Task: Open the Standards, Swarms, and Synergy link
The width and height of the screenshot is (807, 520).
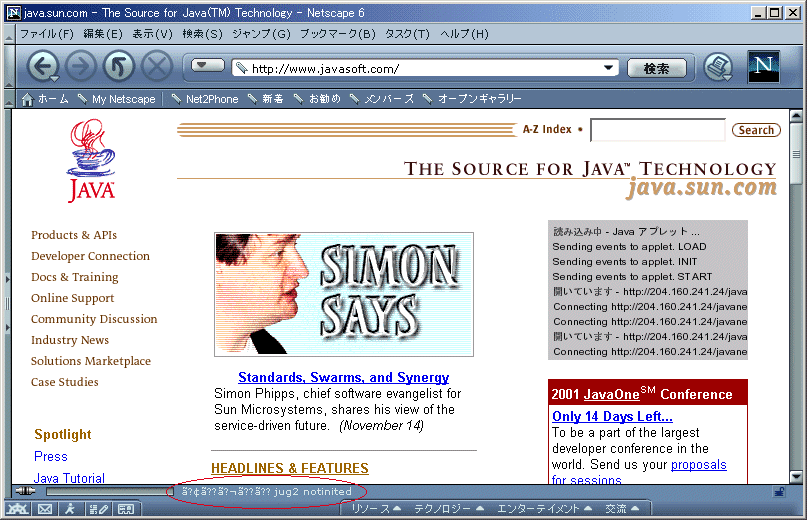Action: 343,377
